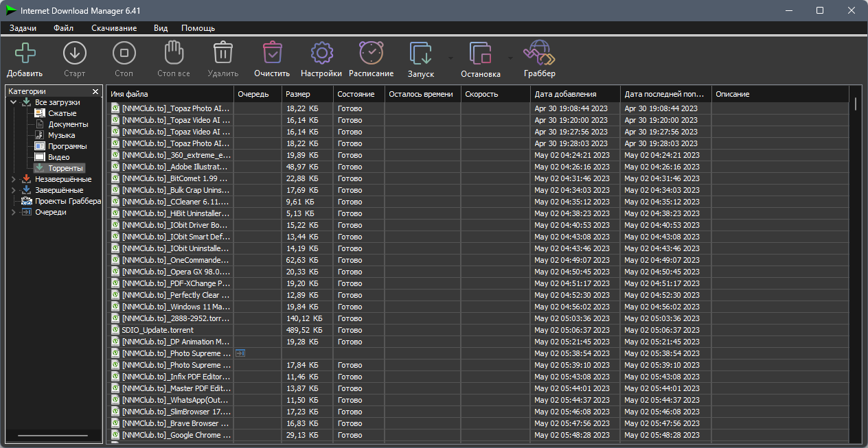Open dropdown arrow next to Остановка
This screenshot has width=868, height=448.
pyautogui.click(x=510, y=58)
